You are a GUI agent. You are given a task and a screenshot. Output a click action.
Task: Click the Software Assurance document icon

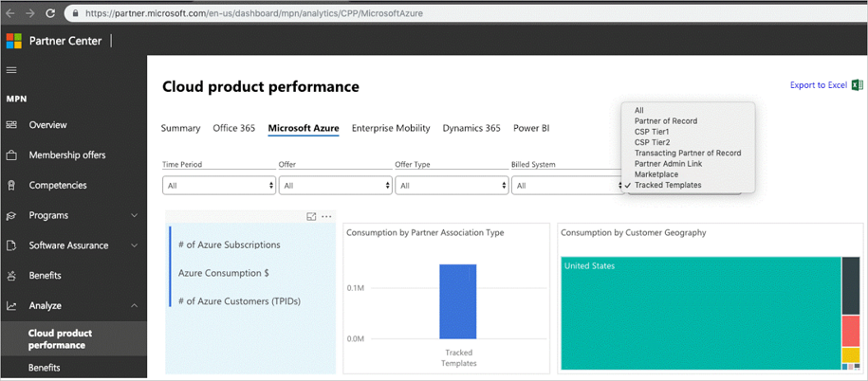click(x=11, y=245)
